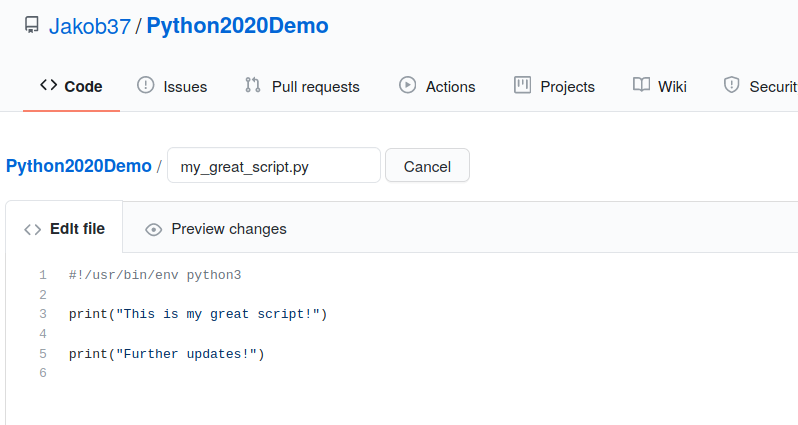The image size is (798, 425).
Task: Click the Pull requests branch icon
Action: pyautogui.click(x=252, y=85)
